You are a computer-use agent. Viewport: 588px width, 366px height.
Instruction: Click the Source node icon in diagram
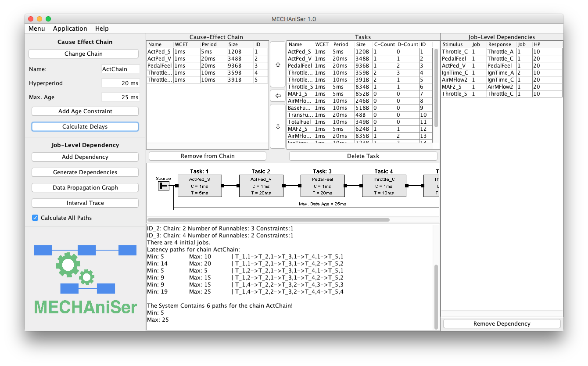coord(163,186)
